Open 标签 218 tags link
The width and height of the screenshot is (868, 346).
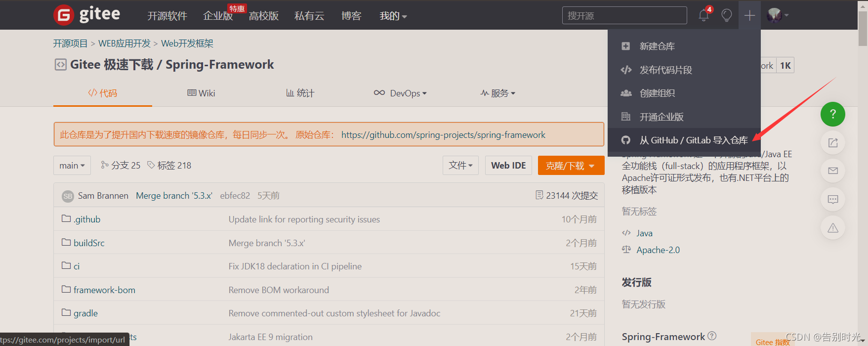[169, 165]
